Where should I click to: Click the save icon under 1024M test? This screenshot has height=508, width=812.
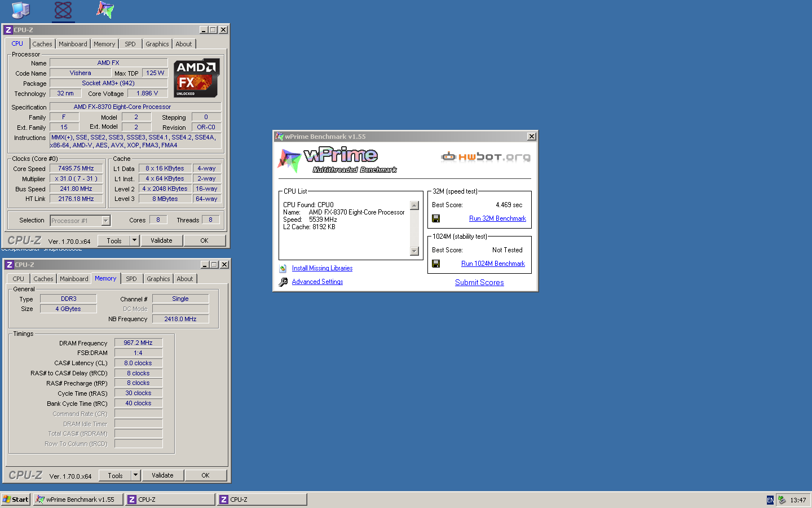pyautogui.click(x=436, y=264)
